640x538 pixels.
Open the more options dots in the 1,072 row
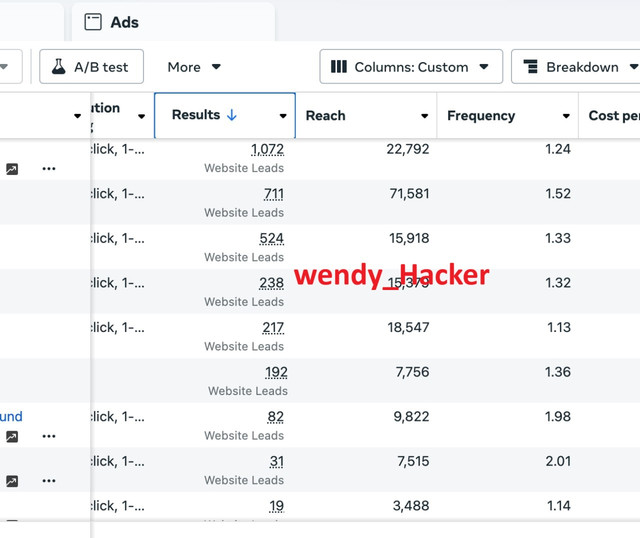(49, 169)
